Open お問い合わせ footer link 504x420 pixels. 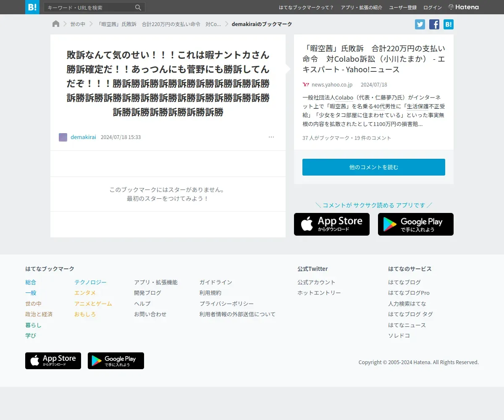click(x=150, y=314)
